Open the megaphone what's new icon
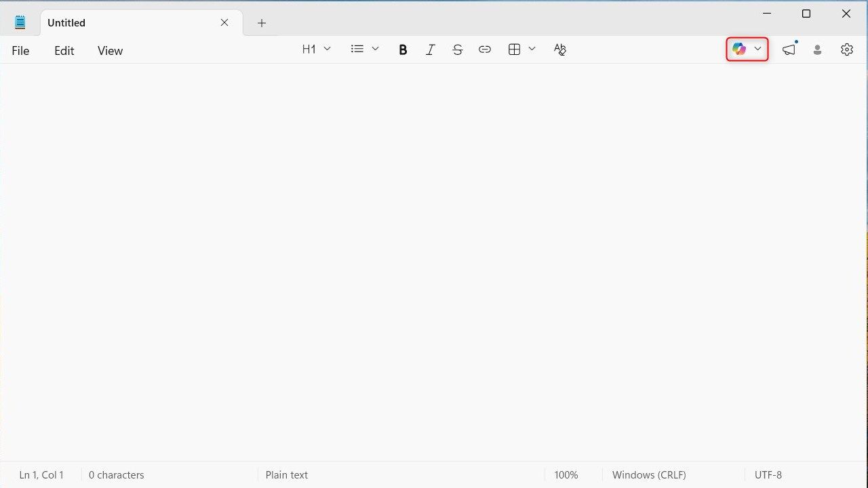The width and height of the screenshot is (868, 488). pyautogui.click(x=789, y=49)
